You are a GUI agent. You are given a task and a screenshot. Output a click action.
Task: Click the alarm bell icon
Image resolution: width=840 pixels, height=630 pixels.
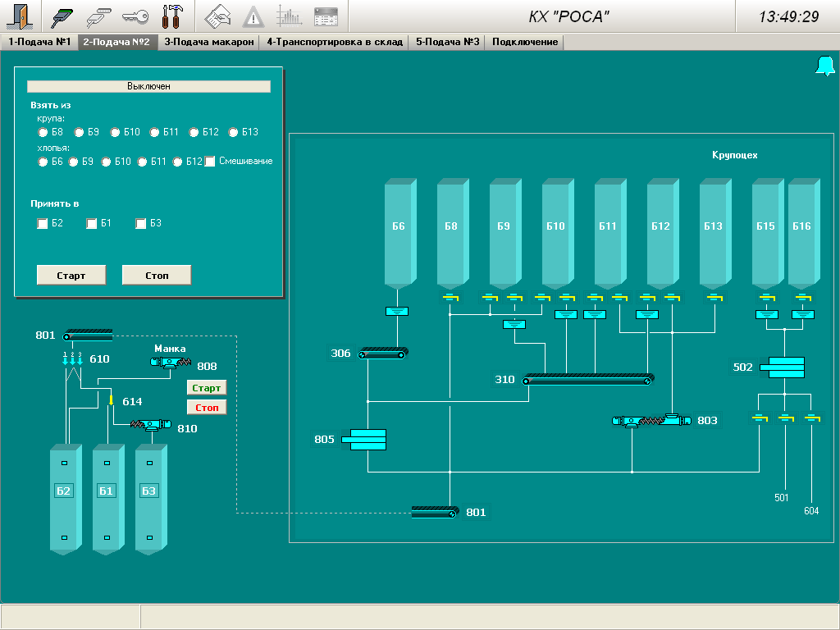tap(824, 66)
